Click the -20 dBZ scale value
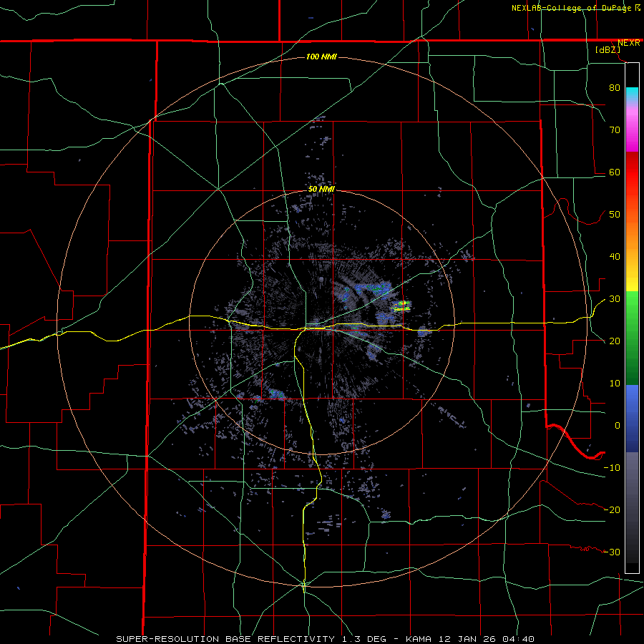 (612, 509)
